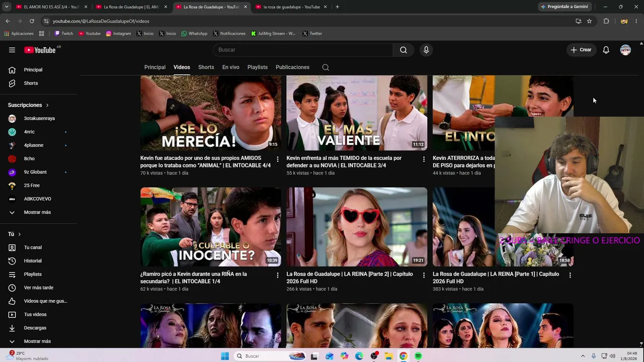The image size is (644, 362).
Task: Reload the current page
Action: pos(32,21)
